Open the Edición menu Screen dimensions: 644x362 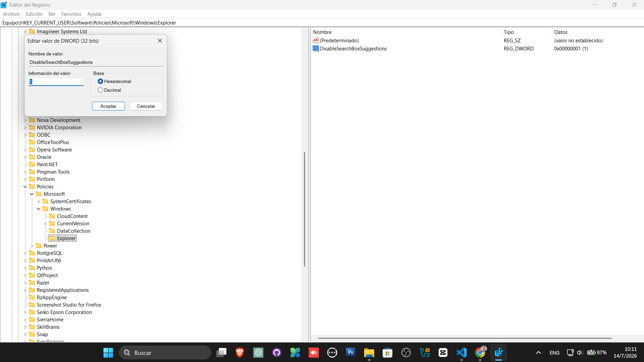point(34,14)
